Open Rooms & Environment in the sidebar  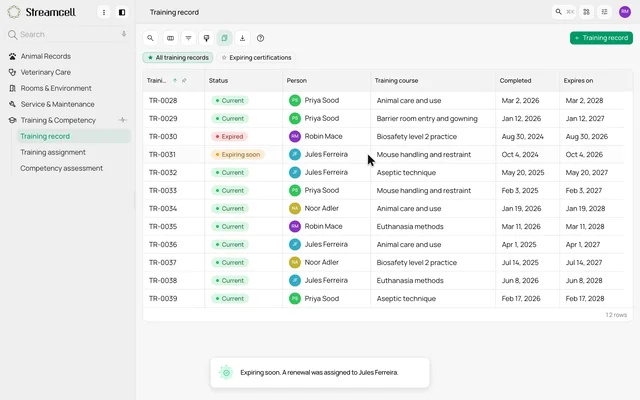tap(56, 88)
